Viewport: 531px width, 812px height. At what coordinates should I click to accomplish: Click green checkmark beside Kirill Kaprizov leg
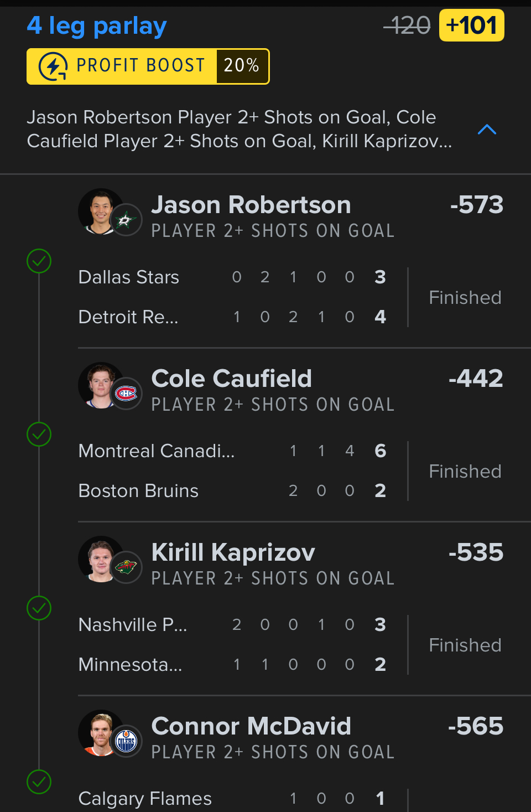[x=39, y=608]
